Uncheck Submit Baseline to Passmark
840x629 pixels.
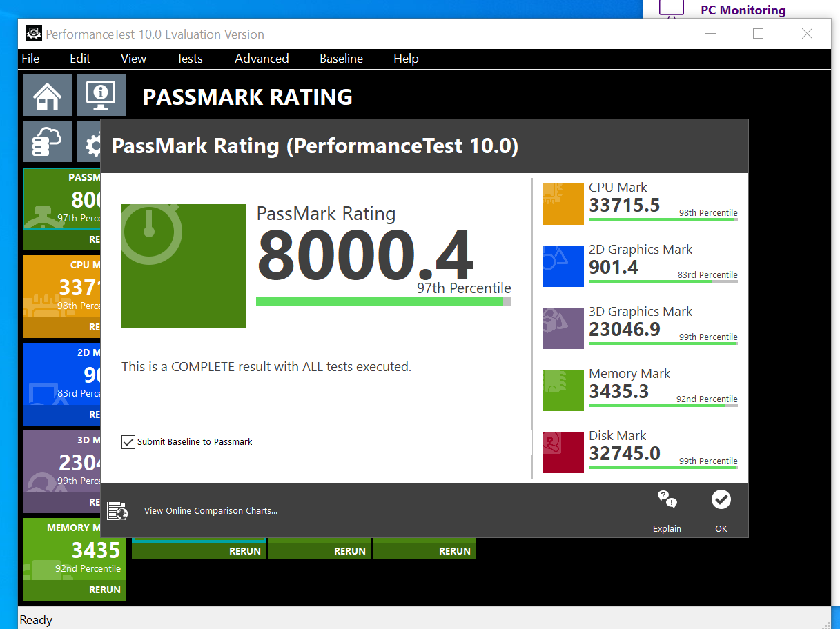128,441
